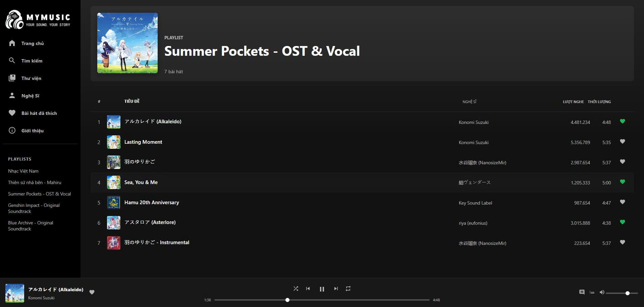Open the playback queue

coord(592,292)
